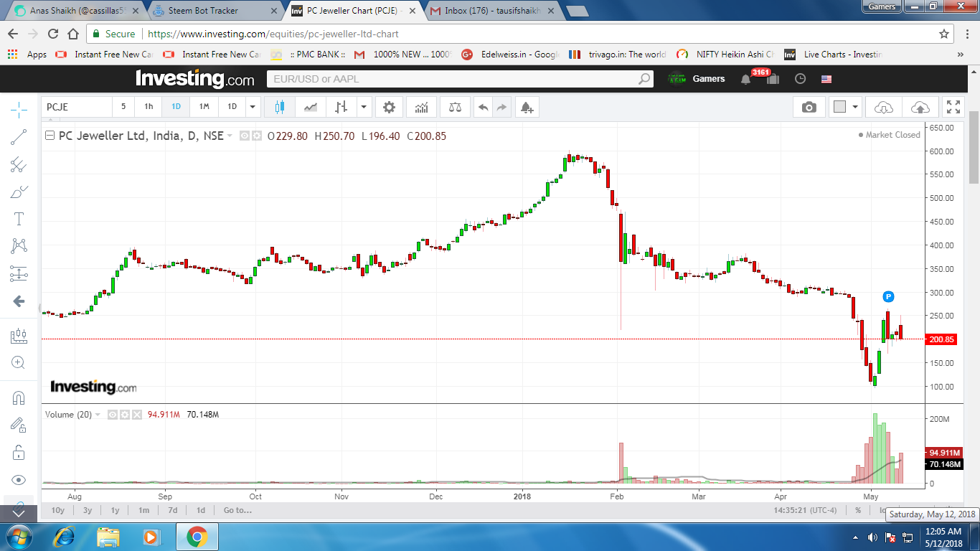Save chart layout to cloud
The image size is (980, 551).
920,107
